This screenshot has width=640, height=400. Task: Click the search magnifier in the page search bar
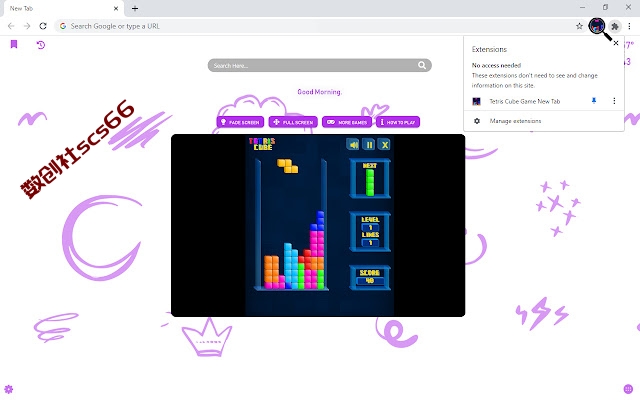[422, 65]
